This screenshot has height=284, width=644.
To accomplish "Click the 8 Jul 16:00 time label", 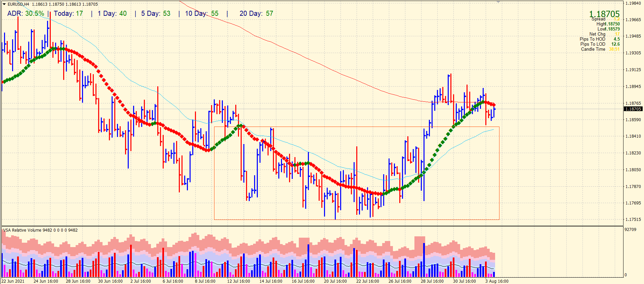I will [x=205, y=281].
